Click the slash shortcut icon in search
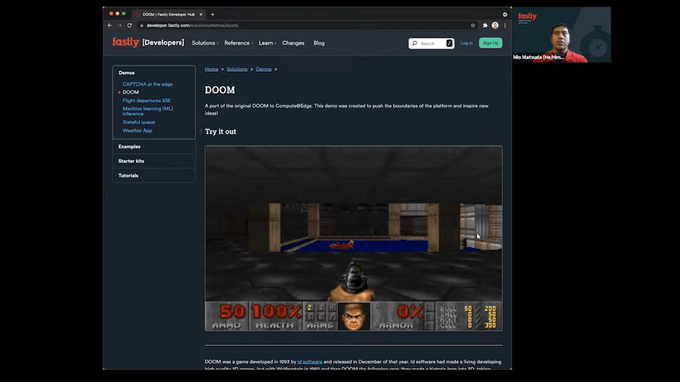The width and height of the screenshot is (680, 382). [449, 43]
